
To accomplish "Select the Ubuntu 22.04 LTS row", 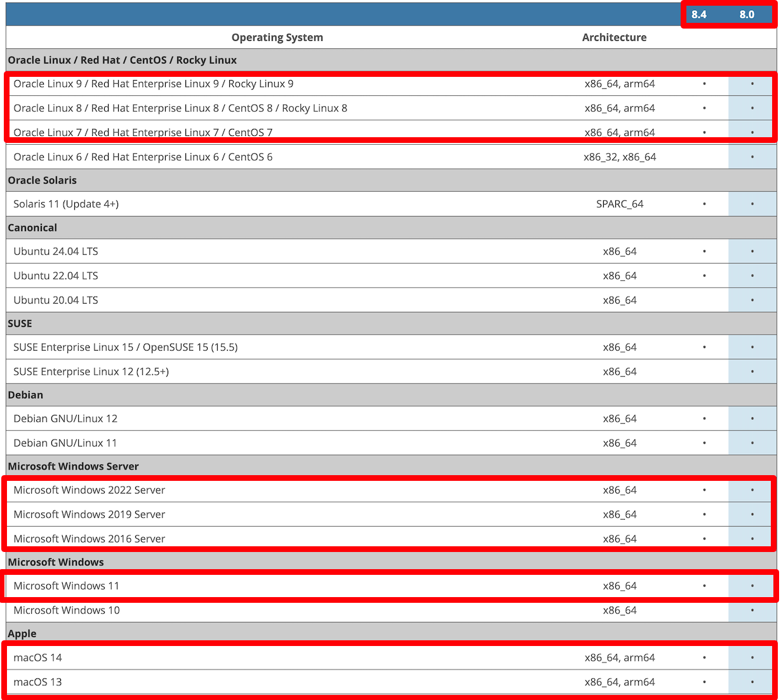I will click(x=391, y=276).
